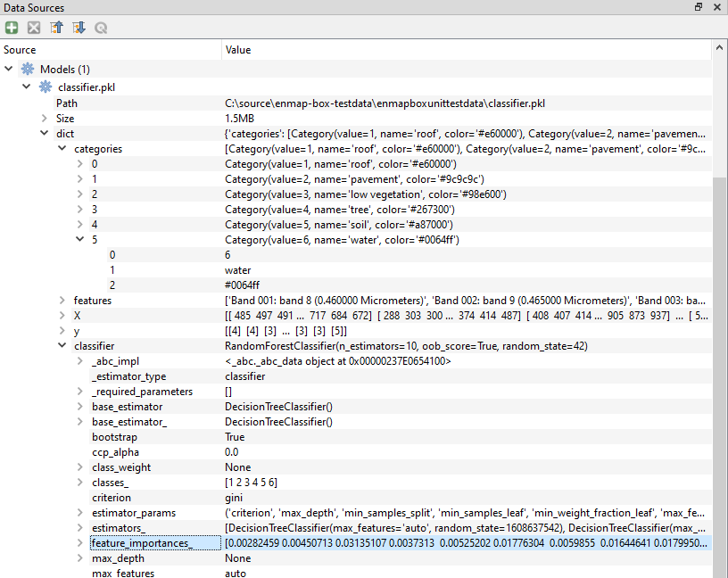Click the remove data source icon
This screenshot has height=578, width=728.
pos(34,28)
